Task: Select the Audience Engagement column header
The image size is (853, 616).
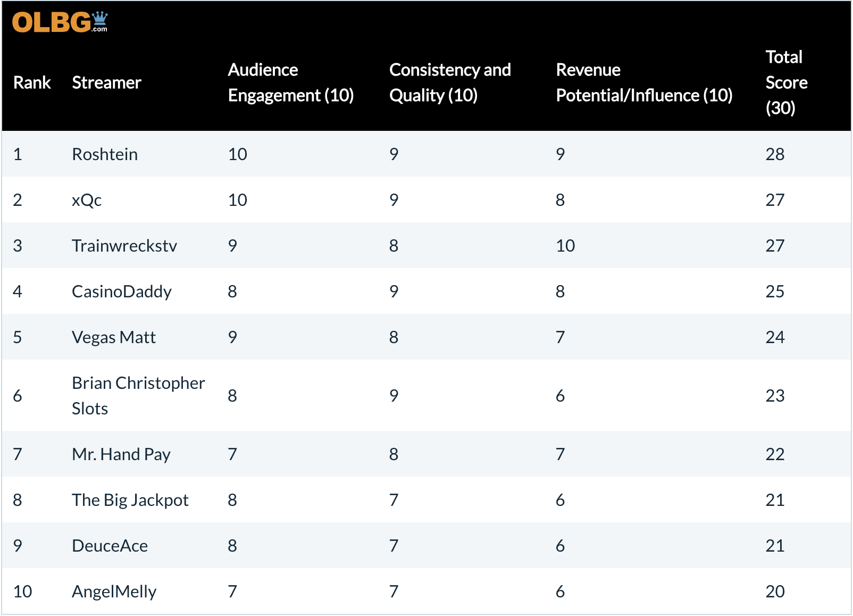Action: [x=290, y=82]
